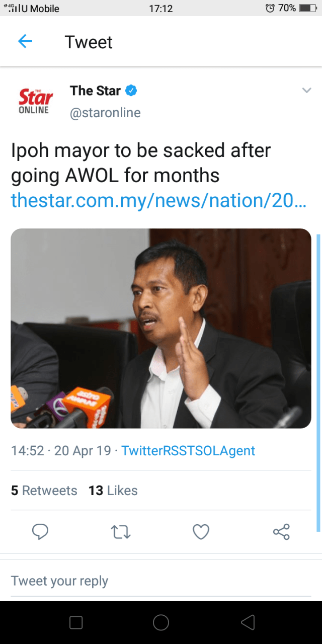Open the reply speech bubble icon
The height and width of the screenshot is (644, 322).
pos(40,531)
